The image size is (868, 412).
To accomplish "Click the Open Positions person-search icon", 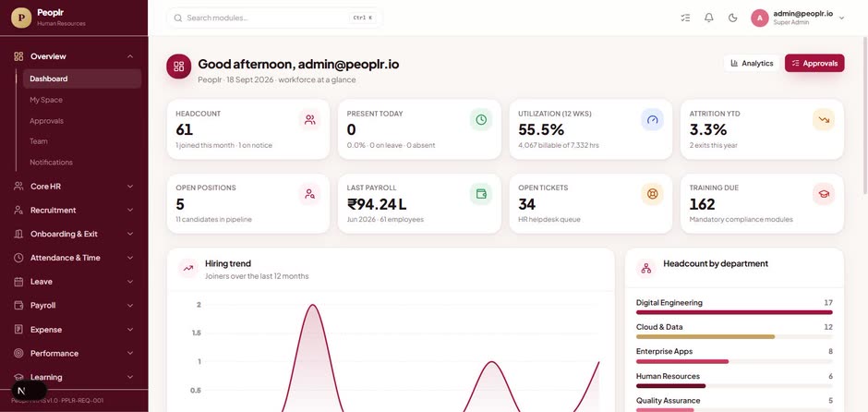I will point(310,194).
